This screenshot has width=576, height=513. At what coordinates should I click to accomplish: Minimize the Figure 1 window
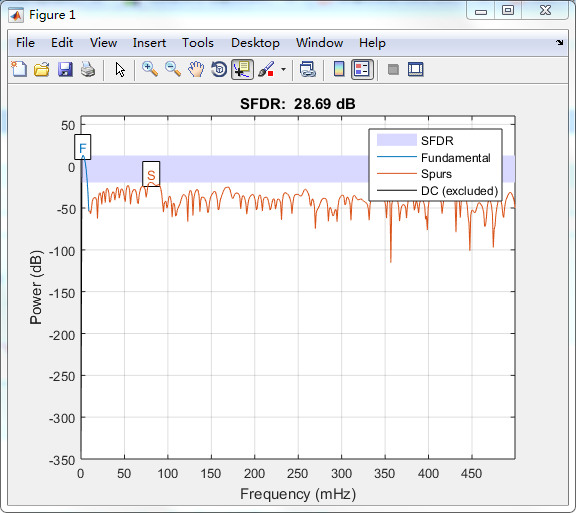pyautogui.click(x=480, y=11)
